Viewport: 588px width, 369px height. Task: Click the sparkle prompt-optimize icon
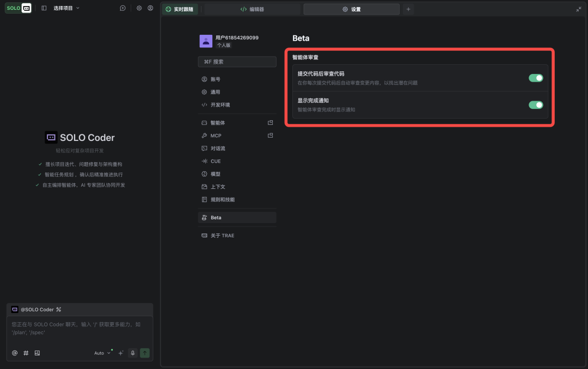click(121, 353)
